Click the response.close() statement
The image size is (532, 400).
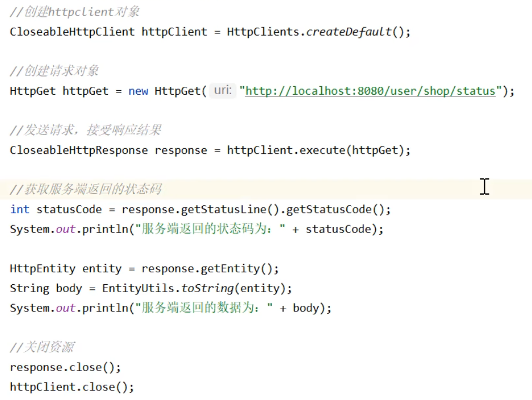(x=65, y=367)
